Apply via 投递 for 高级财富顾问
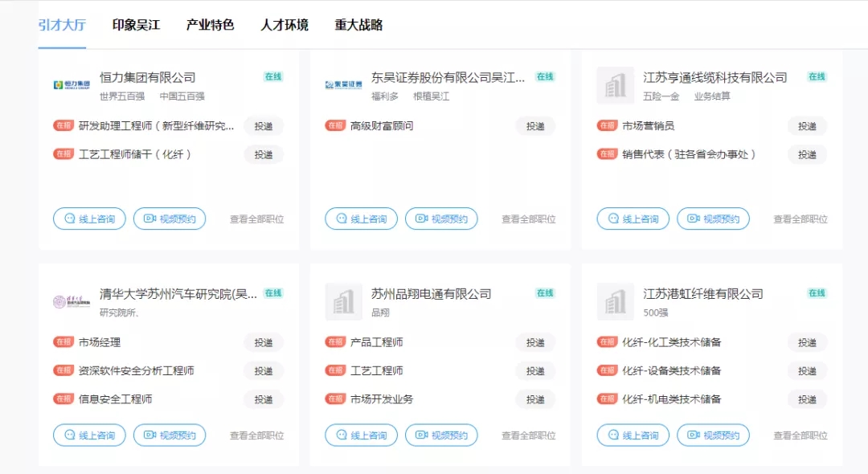868x474 pixels. 535,126
